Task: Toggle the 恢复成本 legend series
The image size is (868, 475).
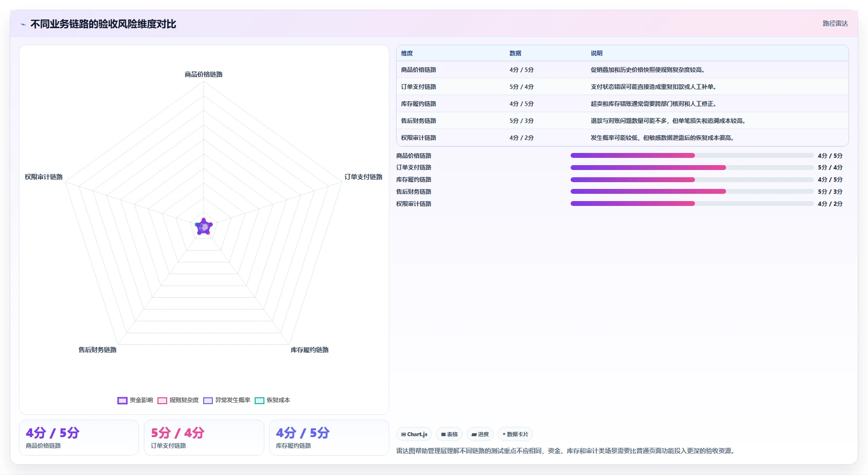Action: pyautogui.click(x=272, y=400)
